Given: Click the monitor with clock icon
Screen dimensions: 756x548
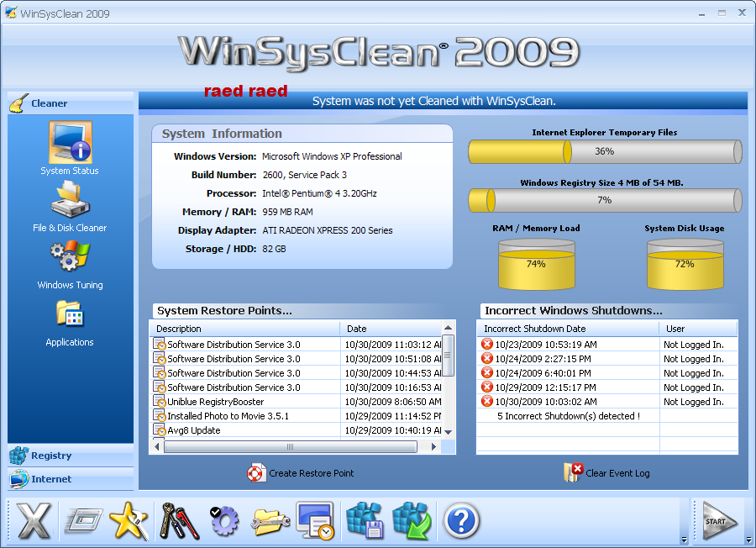Looking at the screenshot, I should (x=315, y=521).
